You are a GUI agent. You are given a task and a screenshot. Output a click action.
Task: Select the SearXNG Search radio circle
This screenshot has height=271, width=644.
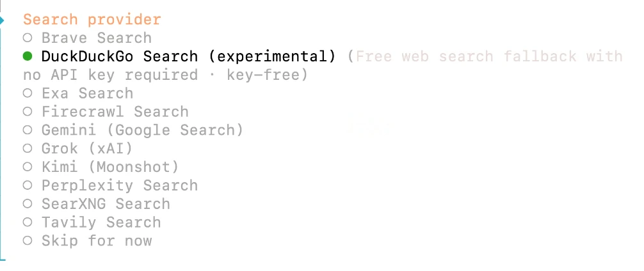28,204
